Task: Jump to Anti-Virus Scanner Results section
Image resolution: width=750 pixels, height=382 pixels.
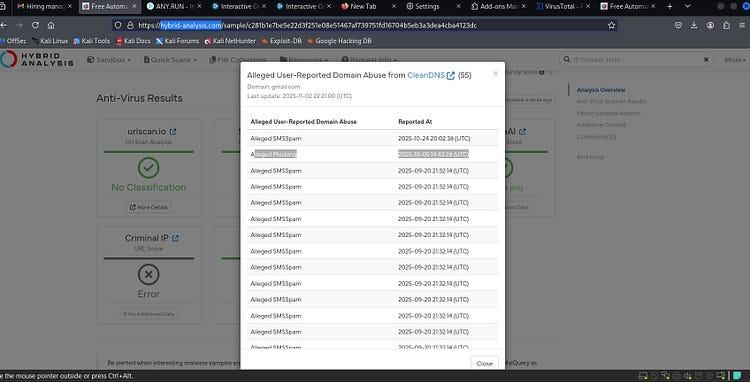Action: click(x=611, y=101)
